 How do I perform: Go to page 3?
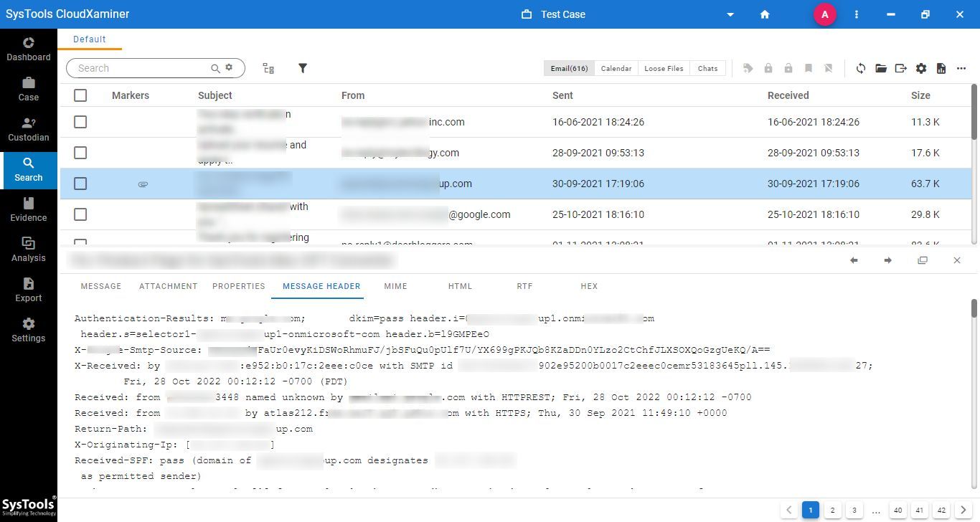click(x=854, y=511)
